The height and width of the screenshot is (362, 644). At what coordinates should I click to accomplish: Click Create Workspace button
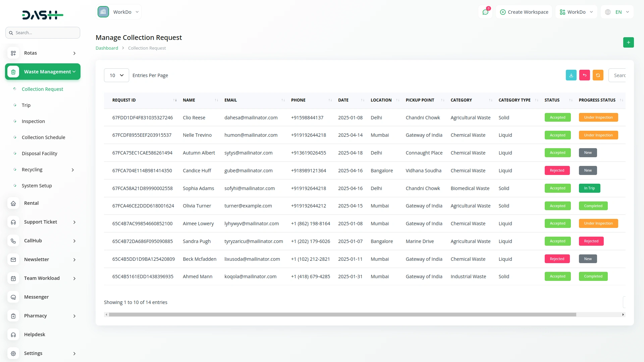click(524, 12)
